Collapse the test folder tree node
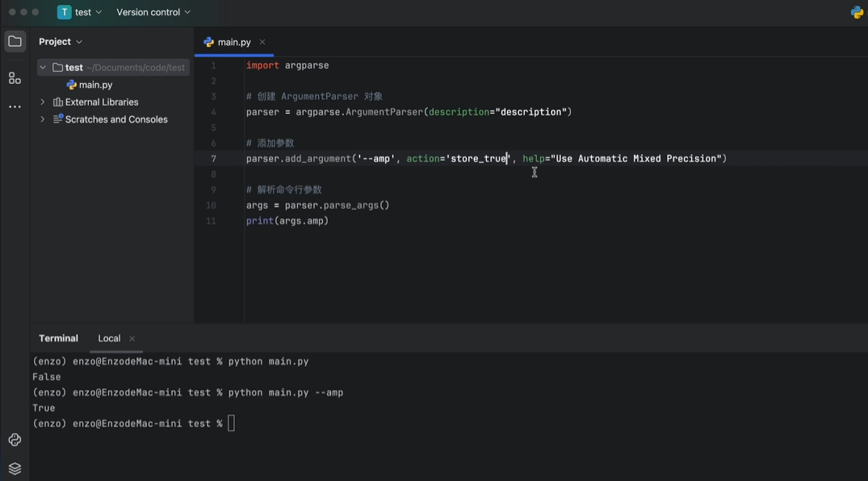Screen dimensions: 868x481 click(x=43, y=68)
